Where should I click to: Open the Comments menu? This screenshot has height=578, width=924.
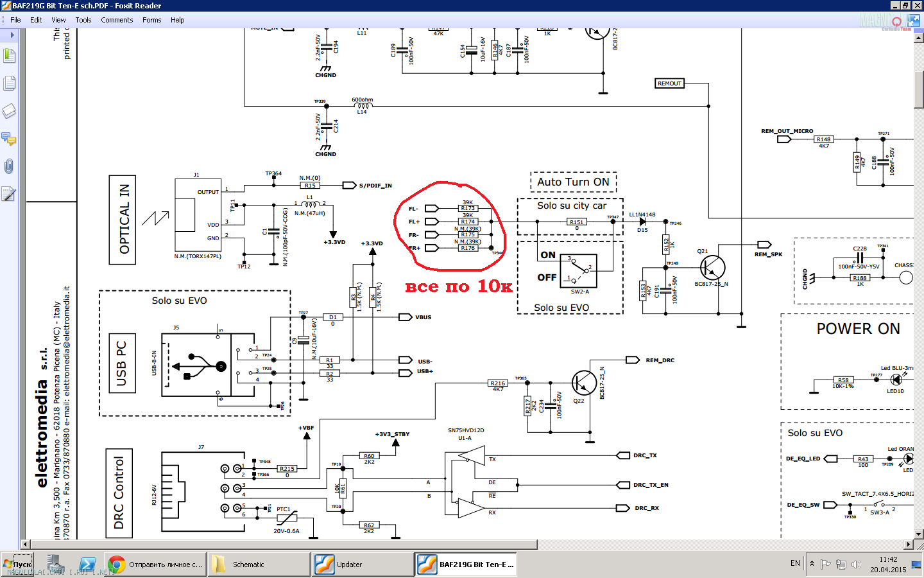[117, 20]
